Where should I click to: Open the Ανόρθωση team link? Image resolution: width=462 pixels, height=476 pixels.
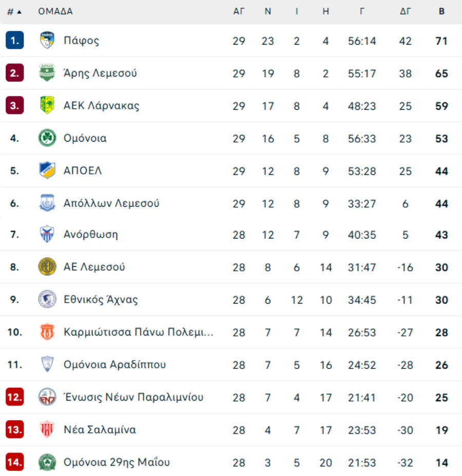coord(90,234)
